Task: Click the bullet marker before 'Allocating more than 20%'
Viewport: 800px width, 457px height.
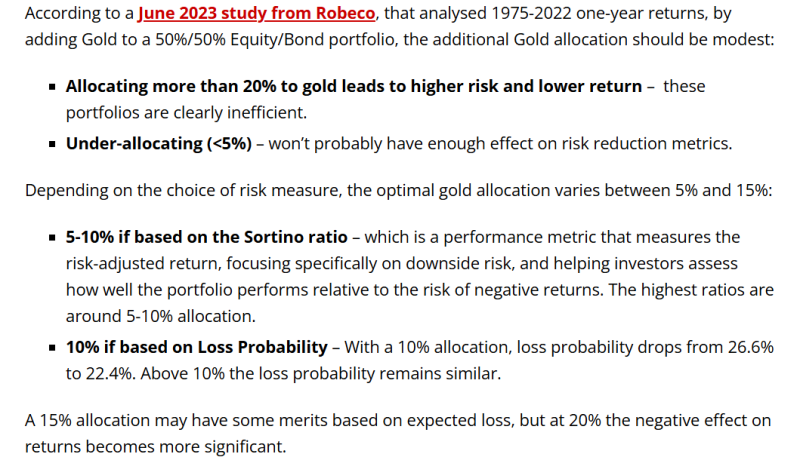Action: click(x=51, y=87)
